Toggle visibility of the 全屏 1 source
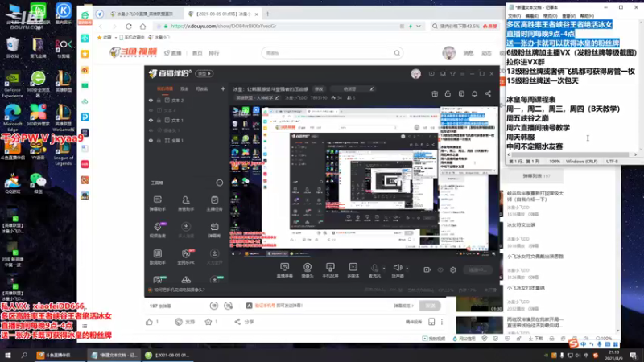The image size is (644, 362). 151,140
